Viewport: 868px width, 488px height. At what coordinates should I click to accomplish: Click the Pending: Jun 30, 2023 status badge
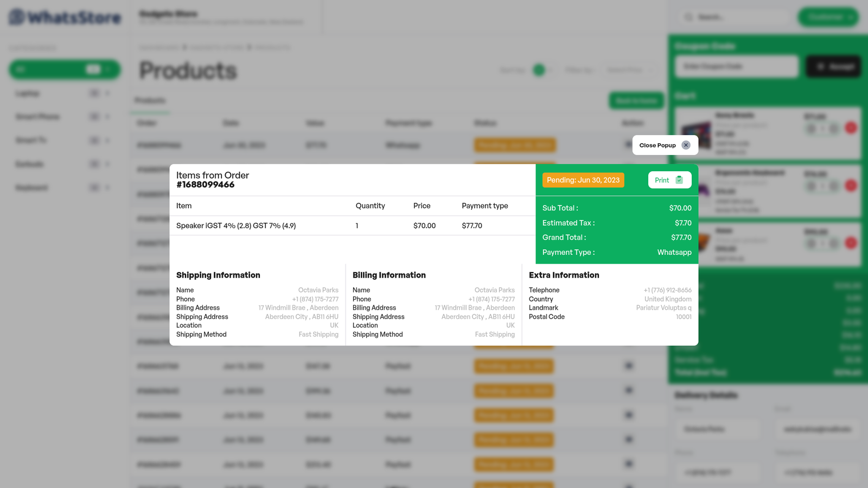click(x=583, y=180)
